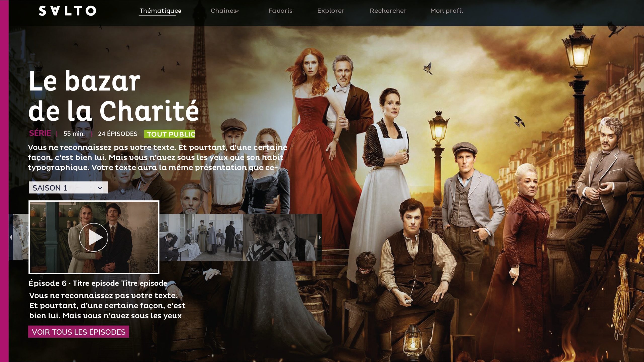
Task: Click the 55 min. duration text
Action: coord(74,134)
